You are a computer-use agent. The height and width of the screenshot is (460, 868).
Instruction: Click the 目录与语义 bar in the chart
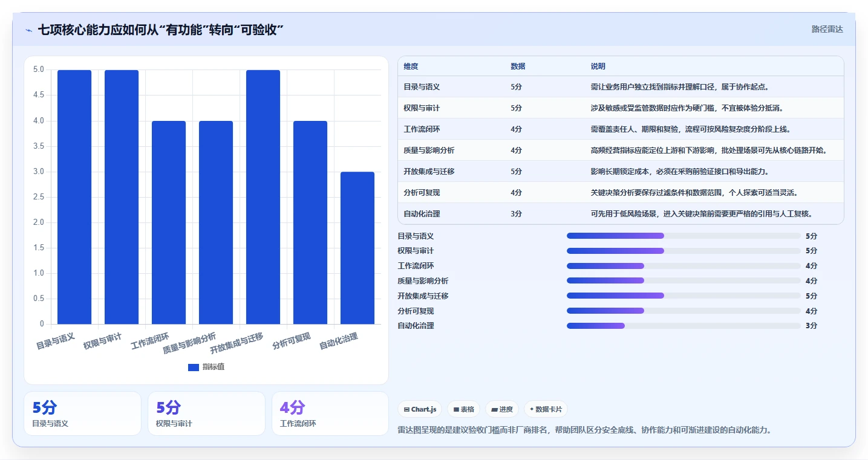click(74, 197)
